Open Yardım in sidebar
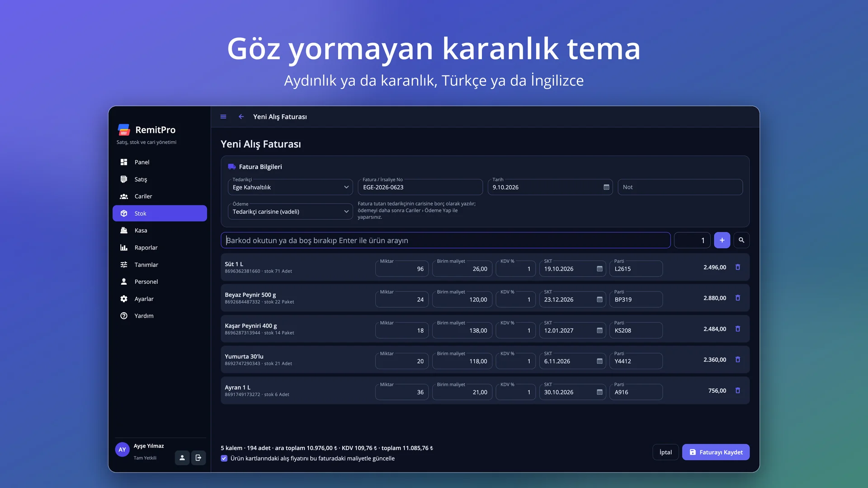The height and width of the screenshot is (488, 868). pyautogui.click(x=160, y=316)
